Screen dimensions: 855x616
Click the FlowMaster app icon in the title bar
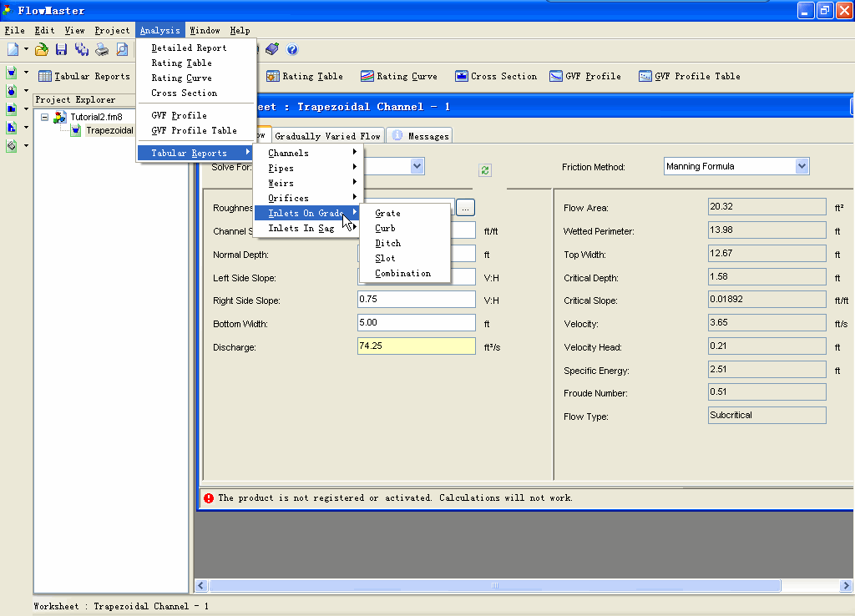(x=7, y=10)
